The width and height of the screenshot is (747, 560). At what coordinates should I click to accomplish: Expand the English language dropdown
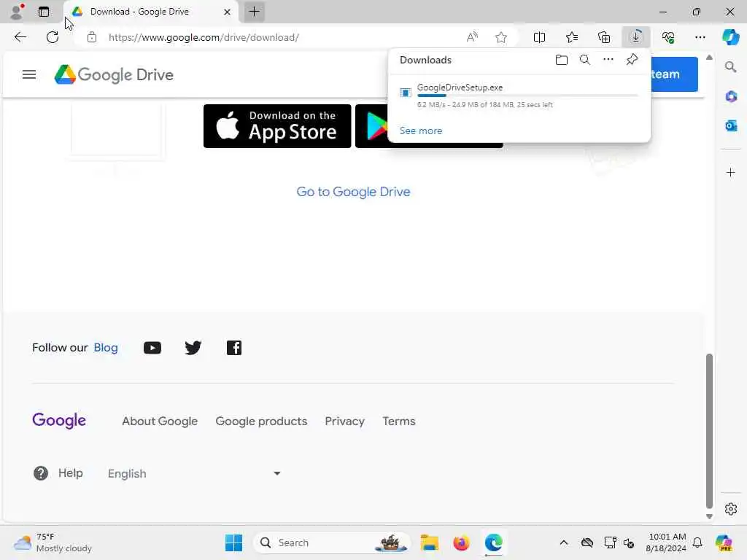[x=194, y=473]
